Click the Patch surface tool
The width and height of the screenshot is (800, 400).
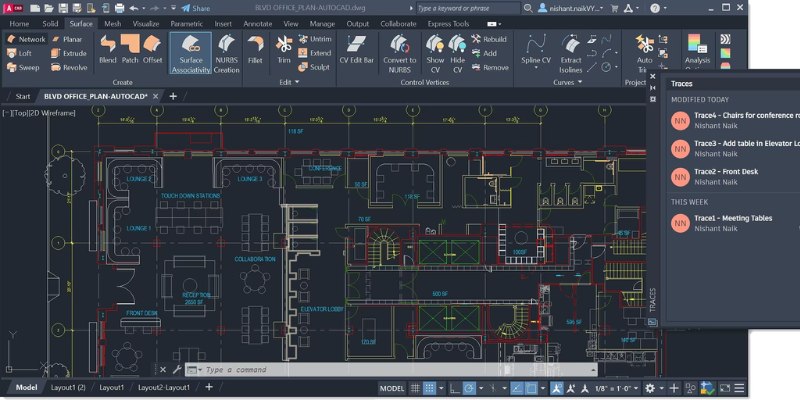(131, 50)
